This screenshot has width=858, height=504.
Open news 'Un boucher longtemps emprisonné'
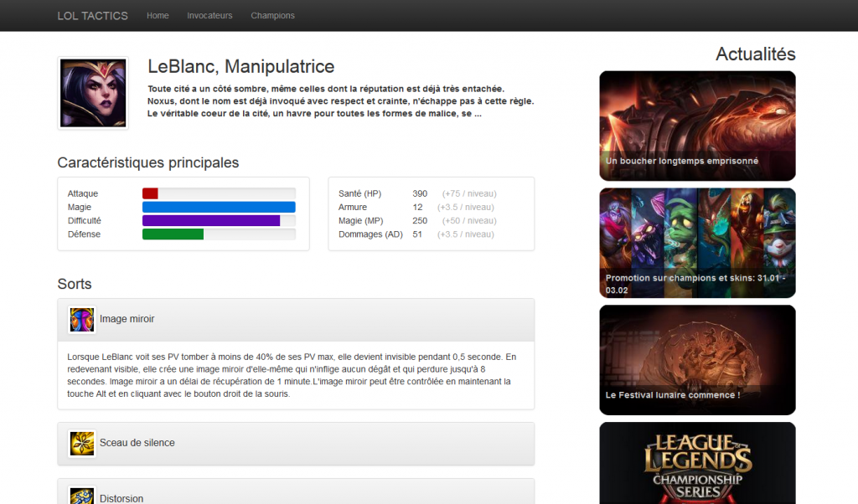[x=697, y=126]
